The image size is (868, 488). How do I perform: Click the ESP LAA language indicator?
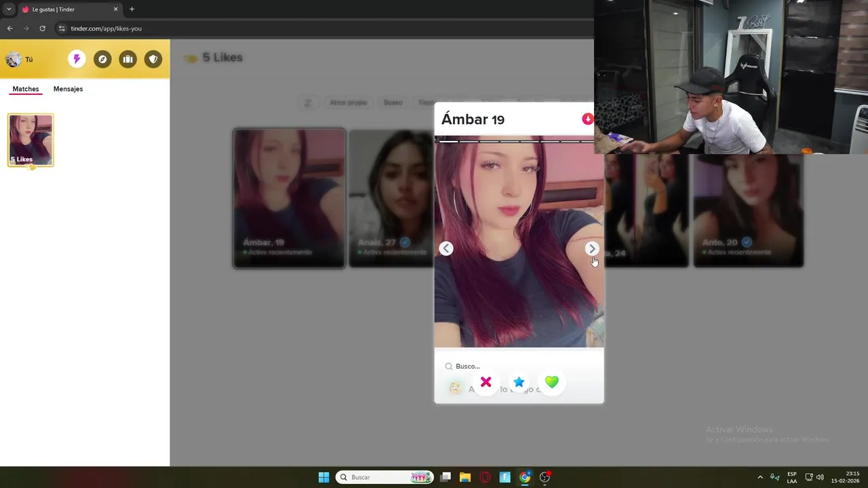(x=791, y=477)
